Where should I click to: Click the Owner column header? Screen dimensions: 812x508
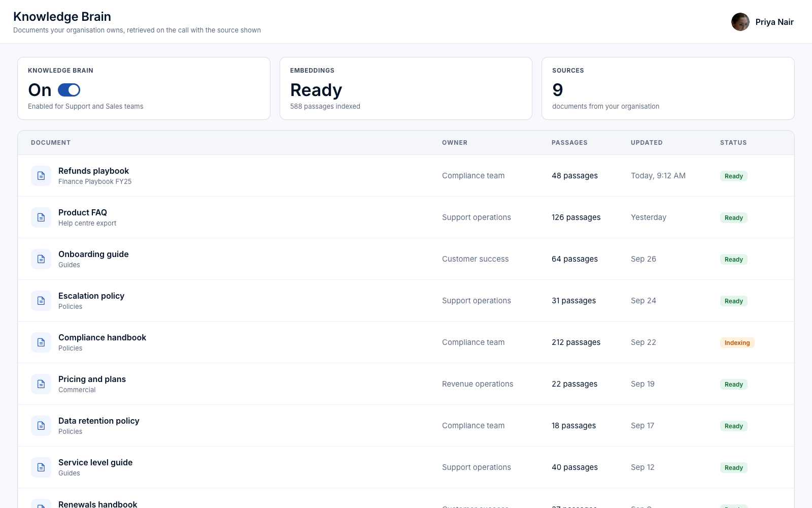click(455, 143)
